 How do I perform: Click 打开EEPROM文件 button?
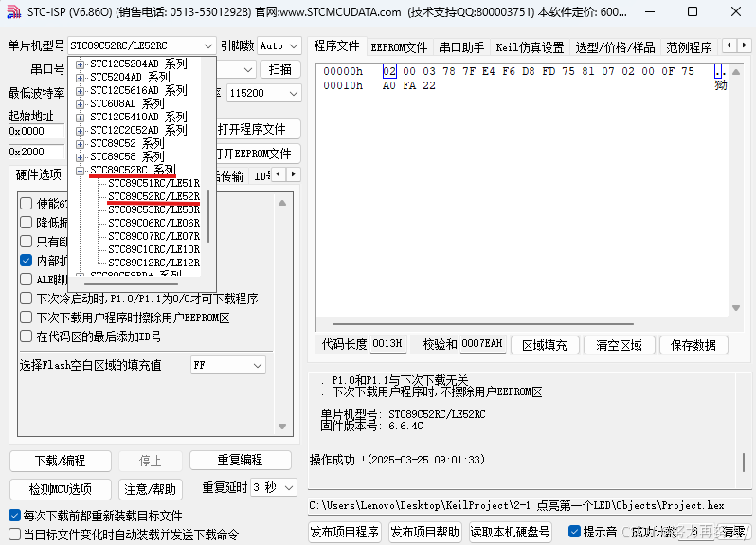259,154
